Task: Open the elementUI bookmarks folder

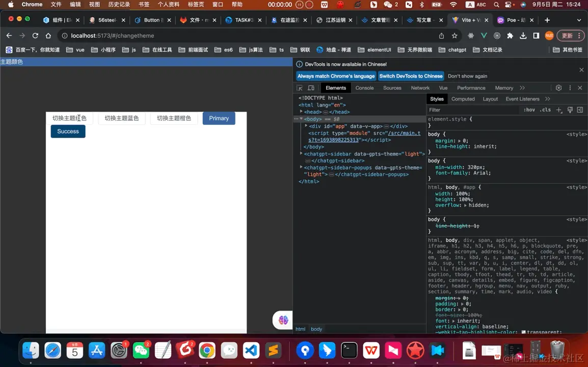Action: [x=374, y=49]
